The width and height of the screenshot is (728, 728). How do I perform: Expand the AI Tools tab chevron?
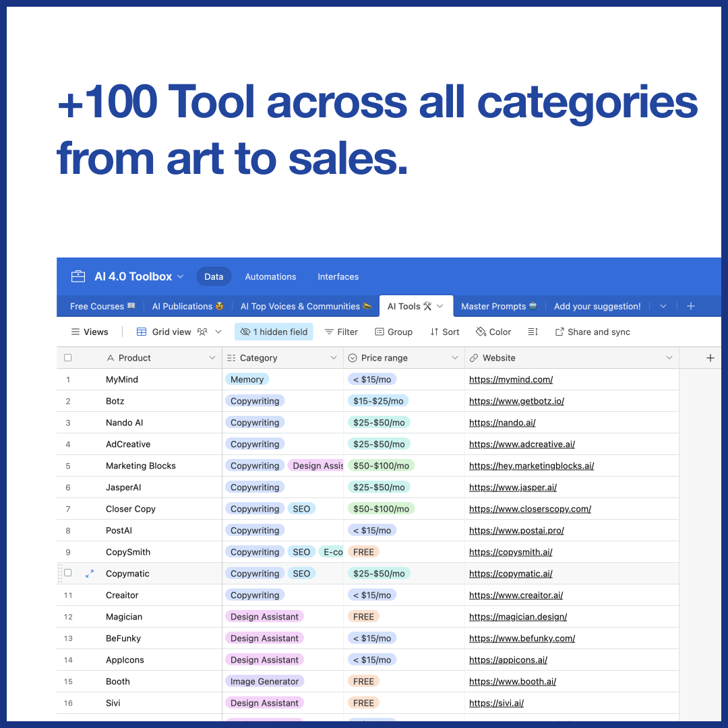(x=439, y=306)
